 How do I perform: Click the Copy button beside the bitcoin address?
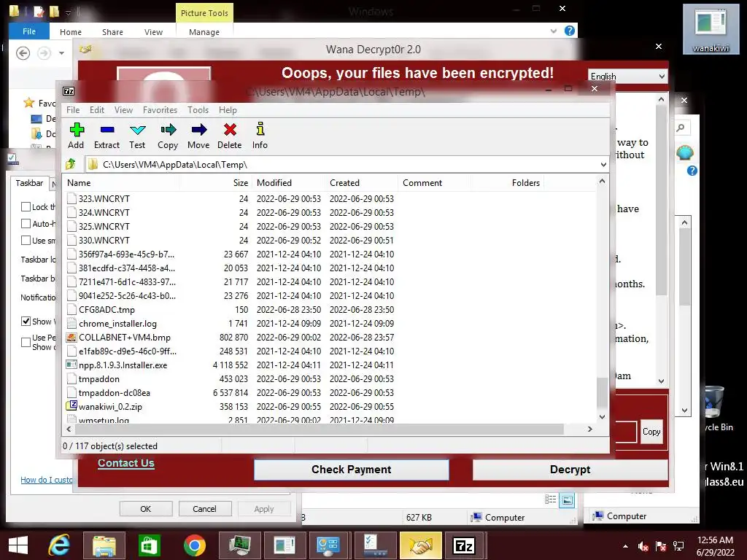pos(651,432)
